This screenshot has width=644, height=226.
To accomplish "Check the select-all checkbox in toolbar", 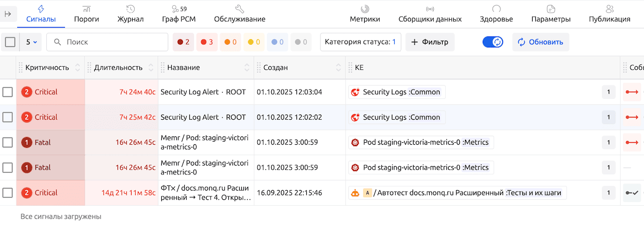I will [x=10, y=42].
